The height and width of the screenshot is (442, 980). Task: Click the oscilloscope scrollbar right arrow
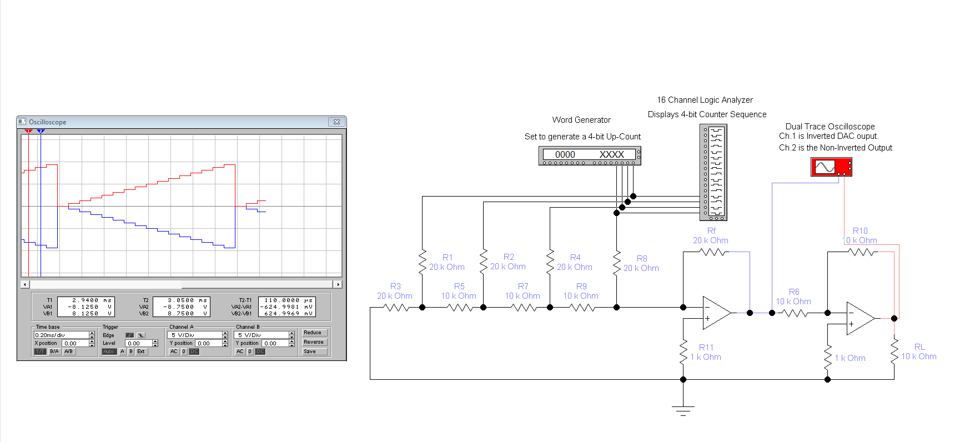(338, 284)
